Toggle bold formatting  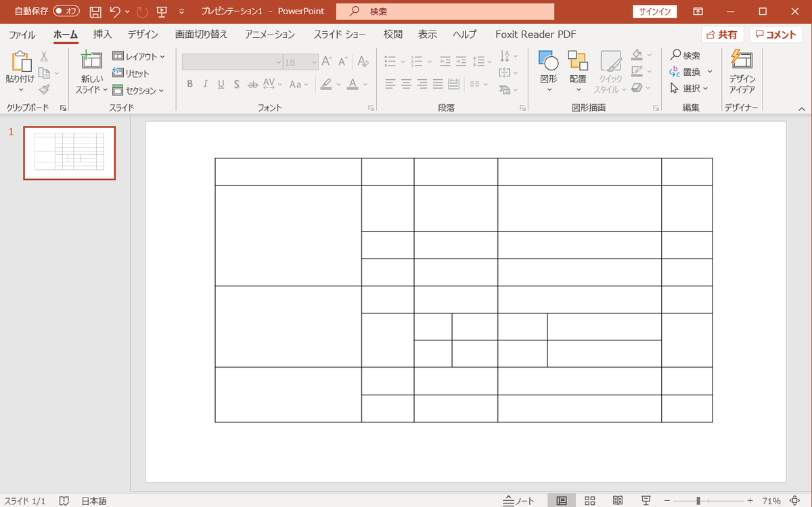coord(189,84)
